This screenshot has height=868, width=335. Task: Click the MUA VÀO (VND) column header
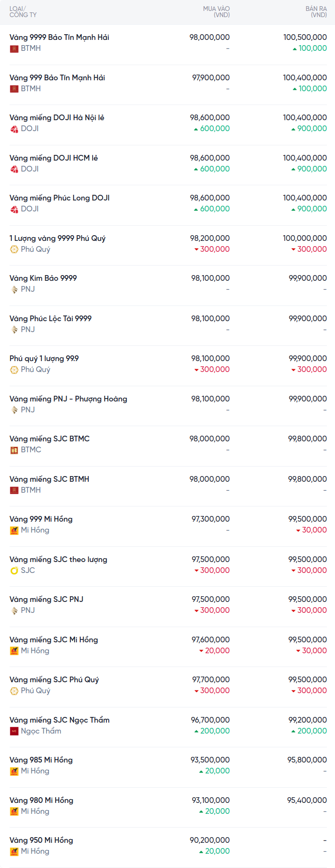tap(216, 12)
